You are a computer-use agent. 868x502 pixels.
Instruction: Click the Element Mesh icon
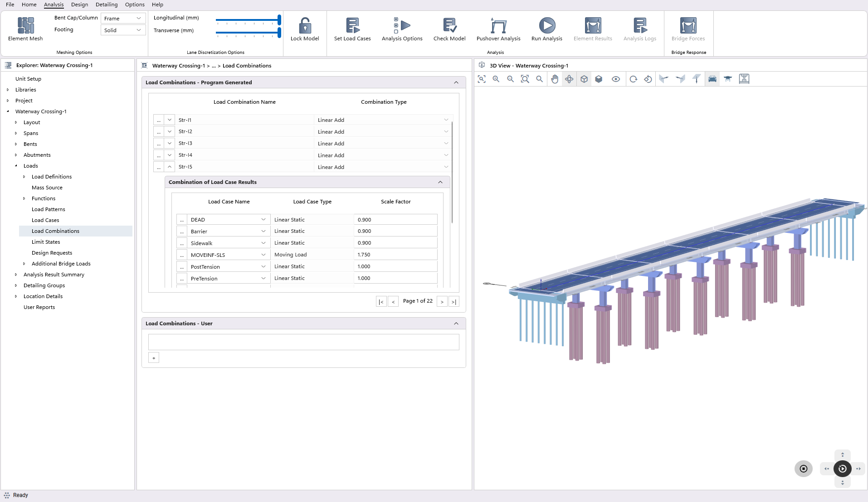click(25, 26)
